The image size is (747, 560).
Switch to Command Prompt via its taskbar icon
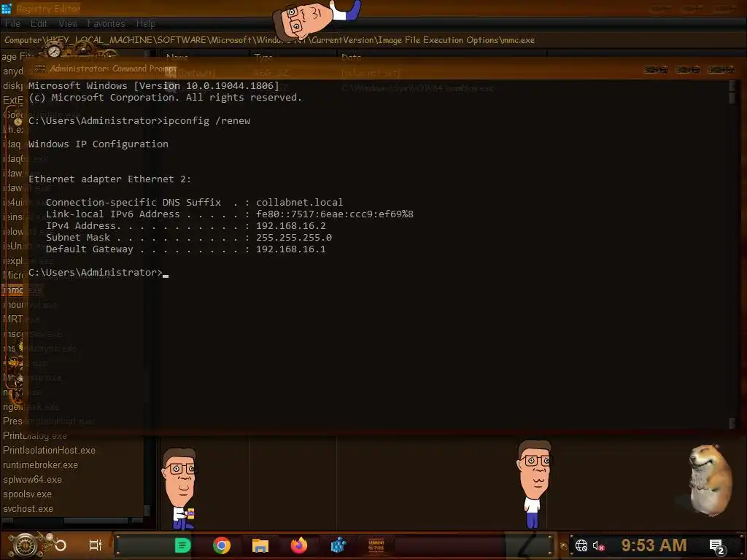click(x=376, y=545)
